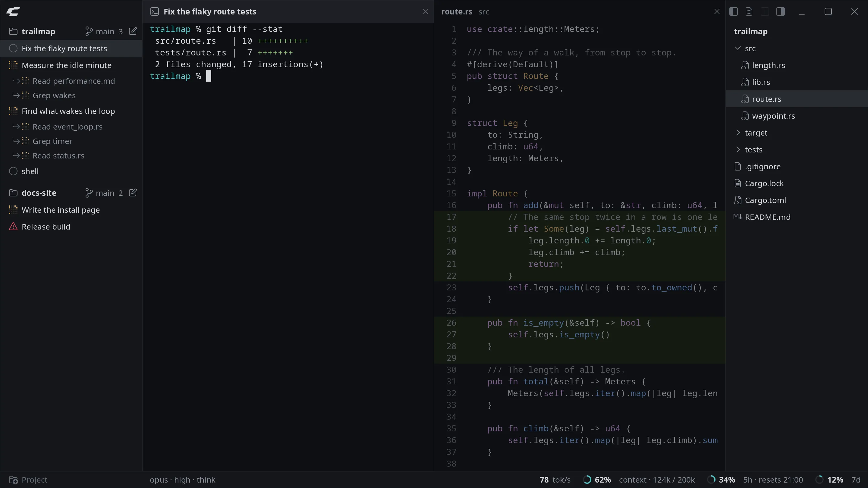Click the 'docs-site' project name in sidebar
Image resolution: width=868 pixels, height=488 pixels.
click(39, 193)
